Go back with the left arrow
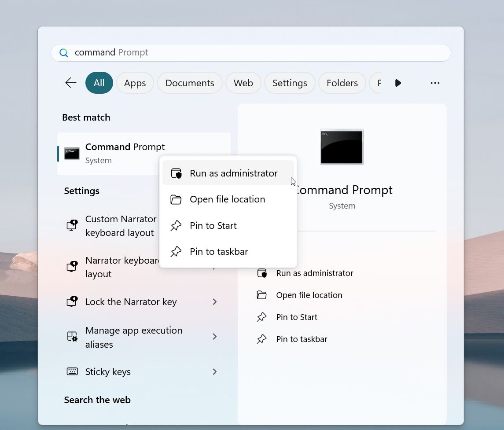 click(71, 83)
